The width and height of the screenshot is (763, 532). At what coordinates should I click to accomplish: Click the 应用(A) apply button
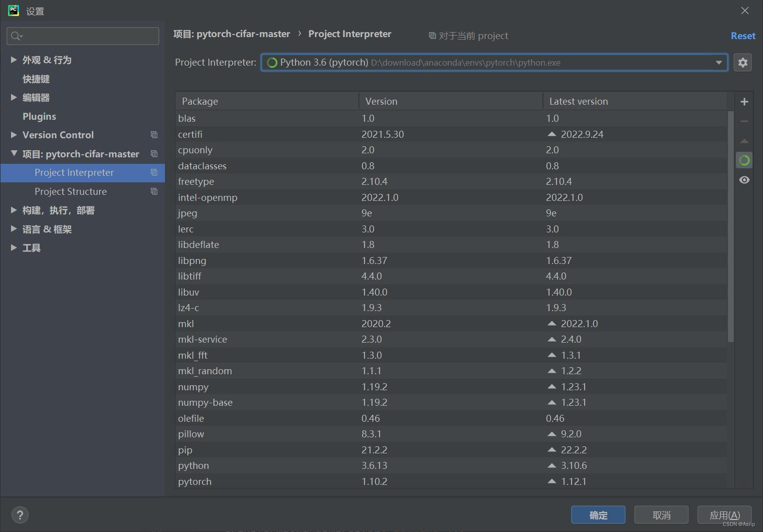pyautogui.click(x=724, y=515)
